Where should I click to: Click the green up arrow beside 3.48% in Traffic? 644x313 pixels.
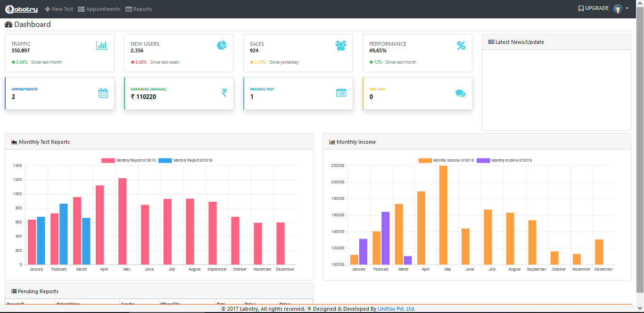pos(13,62)
